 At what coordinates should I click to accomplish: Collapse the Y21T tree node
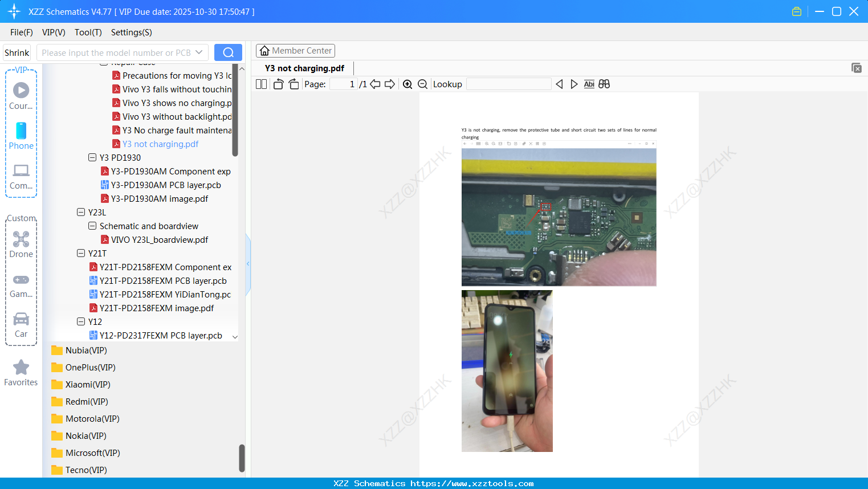coord(81,253)
